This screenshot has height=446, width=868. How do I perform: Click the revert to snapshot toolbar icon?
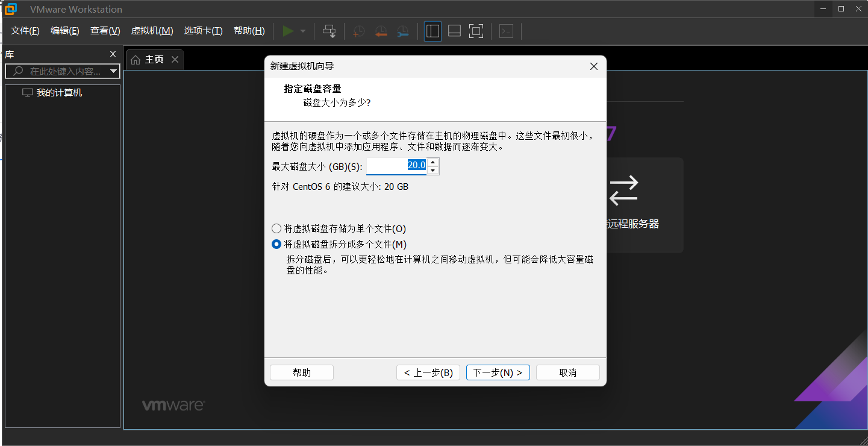pyautogui.click(x=381, y=31)
